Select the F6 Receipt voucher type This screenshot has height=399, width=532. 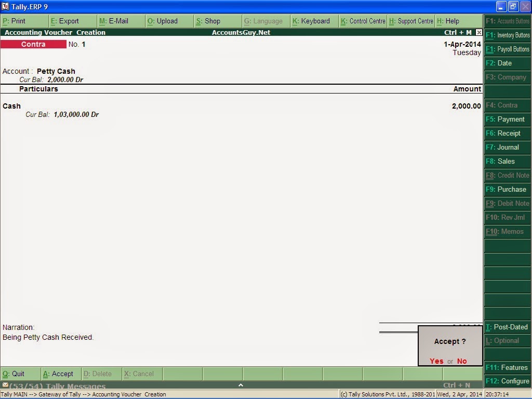[x=507, y=134]
